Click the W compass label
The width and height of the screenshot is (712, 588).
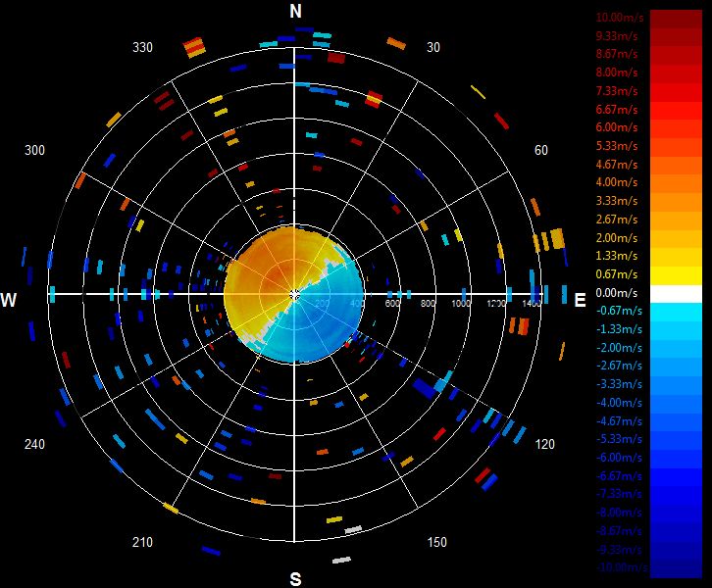[9, 300]
